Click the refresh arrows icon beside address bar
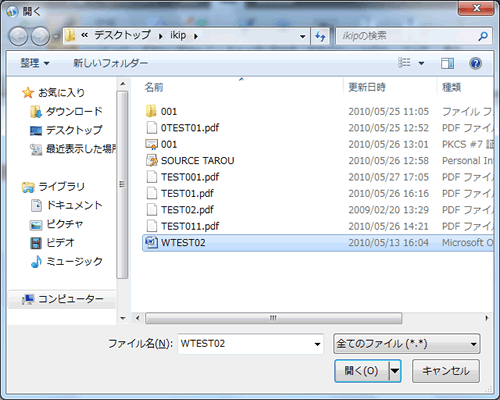The width and height of the screenshot is (500, 400). (320, 36)
